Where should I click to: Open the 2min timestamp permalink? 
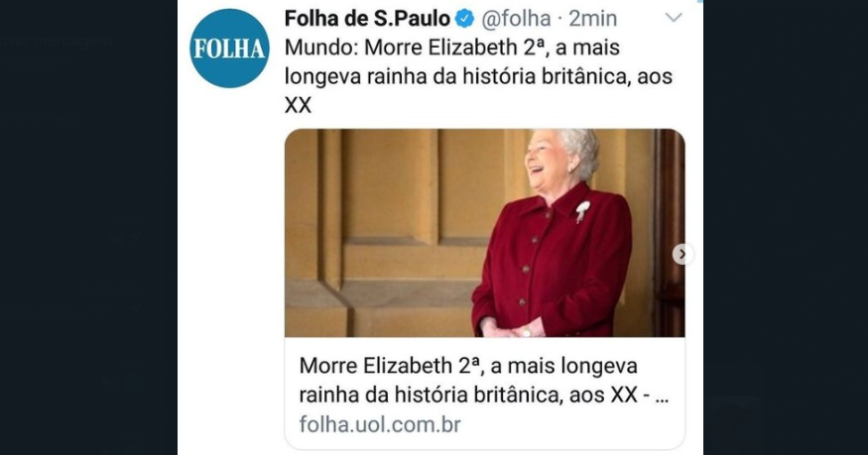(593, 19)
